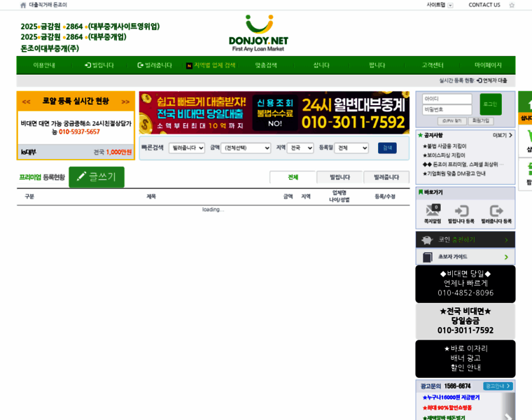Click the green 글쓰기 write button
The height and width of the screenshot is (420, 532).
click(x=97, y=177)
